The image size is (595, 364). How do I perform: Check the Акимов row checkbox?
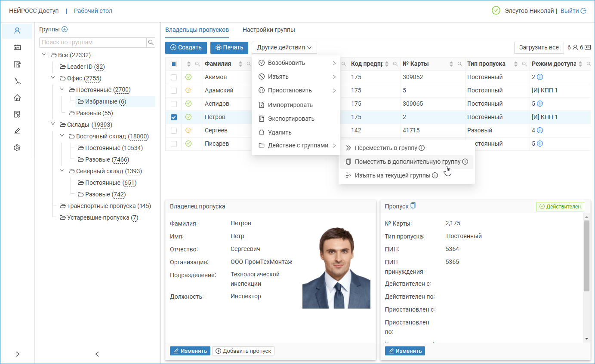pos(174,77)
